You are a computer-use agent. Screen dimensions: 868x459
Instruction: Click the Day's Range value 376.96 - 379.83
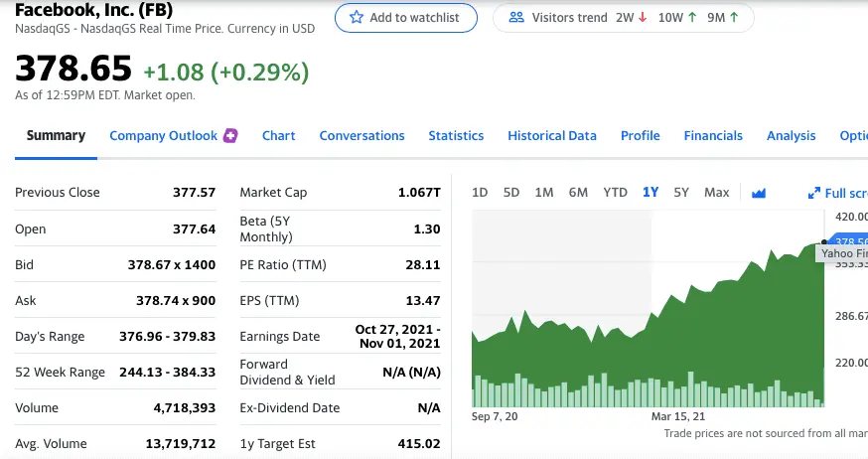[x=167, y=336]
